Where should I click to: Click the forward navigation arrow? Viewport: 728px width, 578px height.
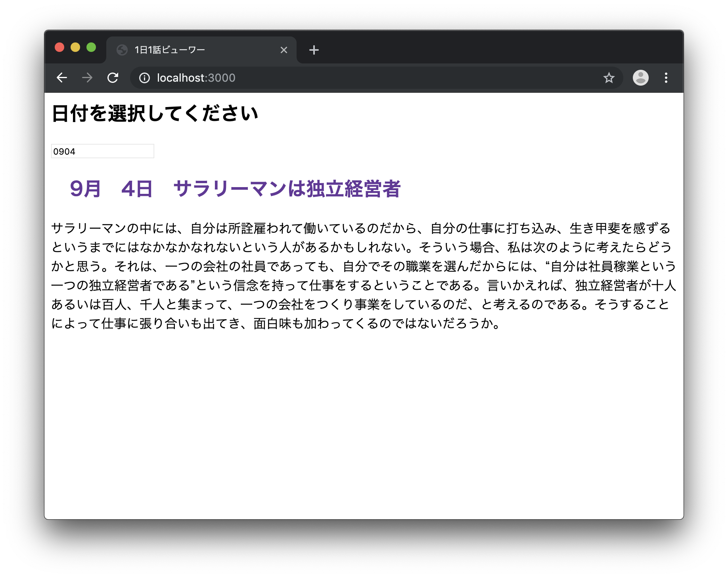coord(87,78)
